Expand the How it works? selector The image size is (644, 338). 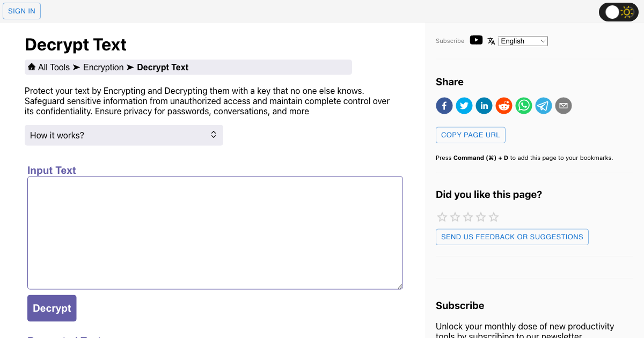pyautogui.click(x=124, y=135)
